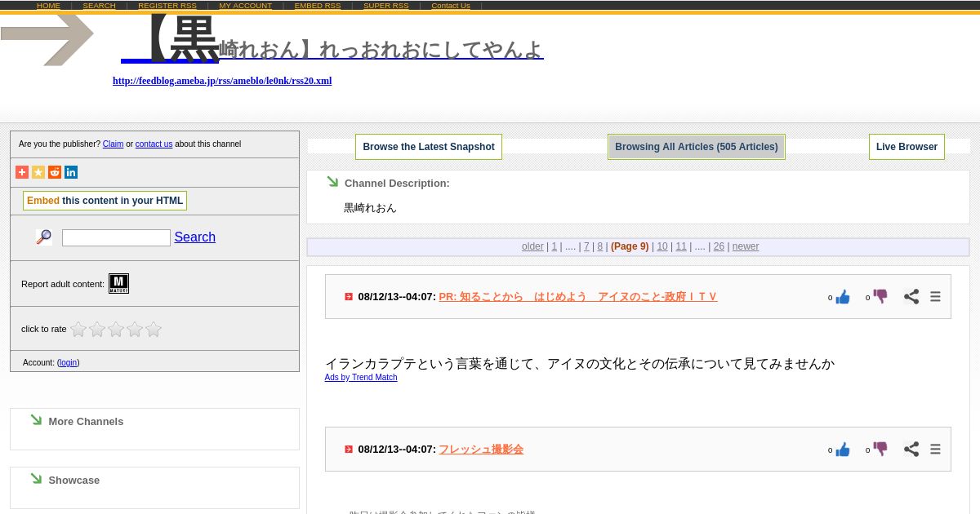The width and height of the screenshot is (980, 514).
Task: Go to page 10 in pagination
Action: (x=662, y=246)
